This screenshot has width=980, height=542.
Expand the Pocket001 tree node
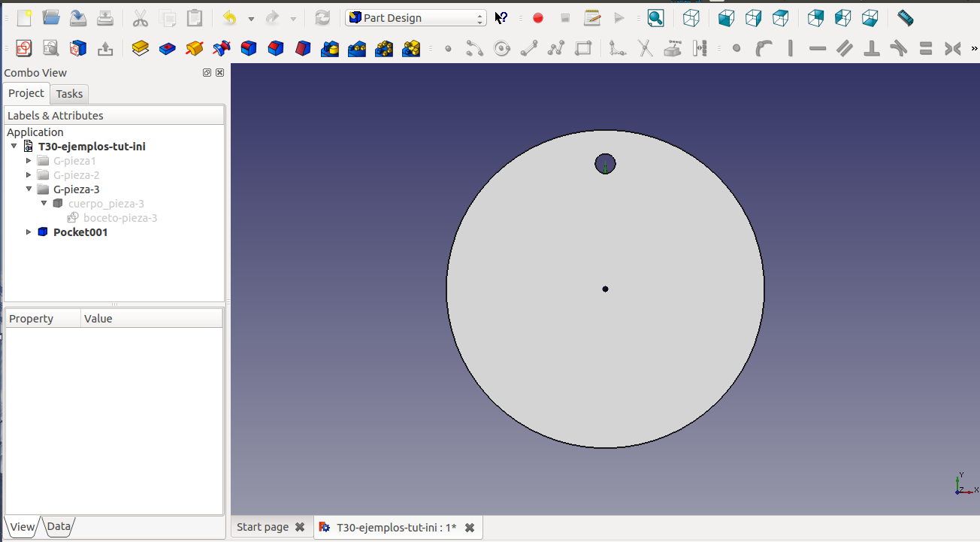coord(29,232)
